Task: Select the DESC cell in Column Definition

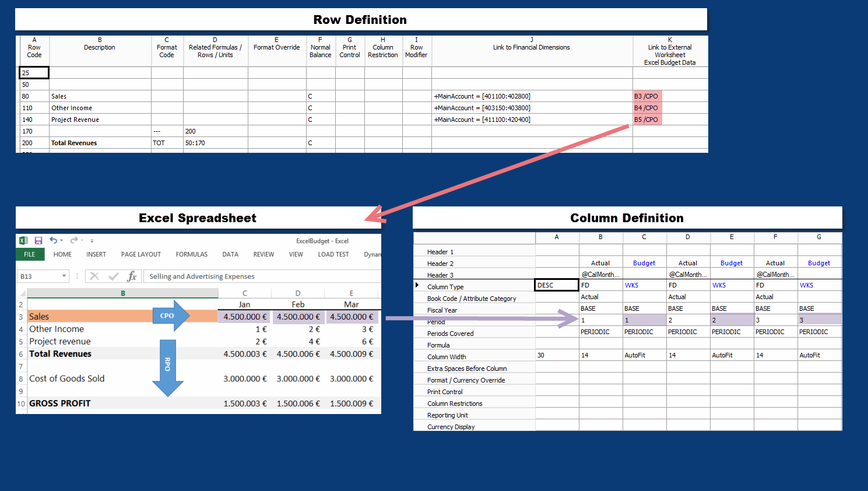Action: tap(557, 285)
